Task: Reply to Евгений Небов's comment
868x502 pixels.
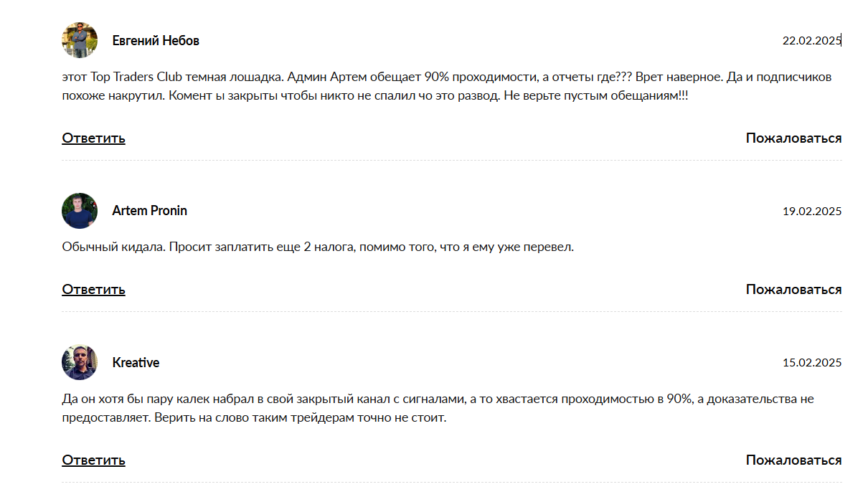Action: pyautogui.click(x=93, y=138)
